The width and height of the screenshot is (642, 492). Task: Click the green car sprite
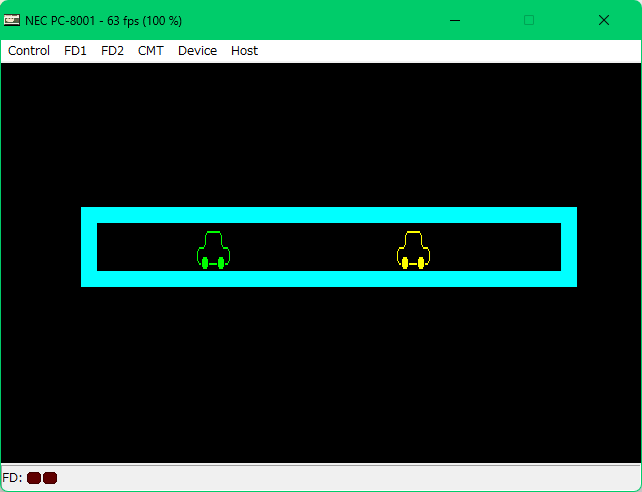pyautogui.click(x=213, y=250)
